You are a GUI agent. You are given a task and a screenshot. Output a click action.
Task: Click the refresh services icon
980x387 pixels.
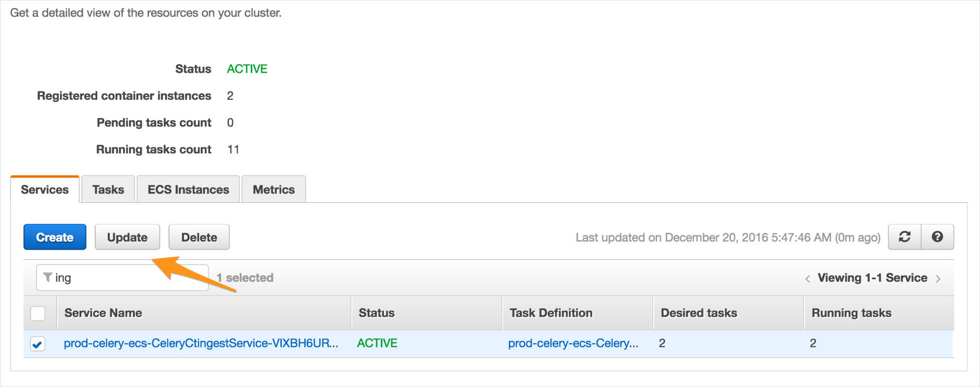pyautogui.click(x=905, y=237)
